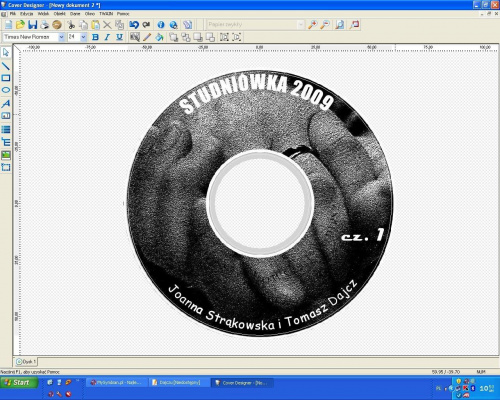Select the image insert tool

pos(6,155)
